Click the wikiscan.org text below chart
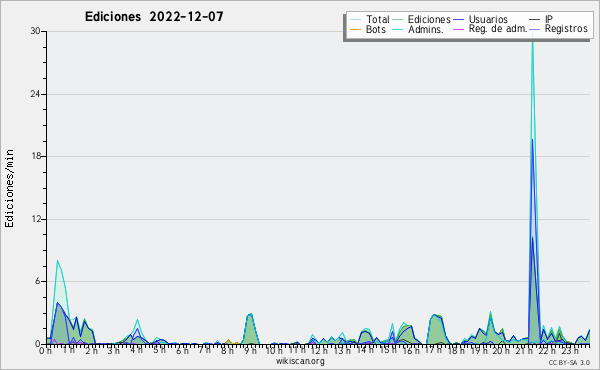The image size is (600, 370). (300, 361)
